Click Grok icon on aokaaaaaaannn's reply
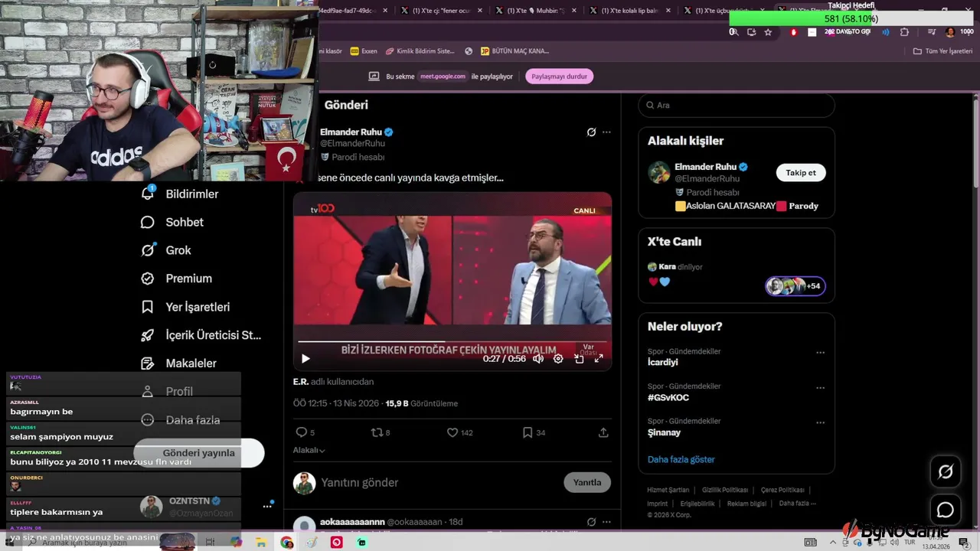The width and height of the screenshot is (980, 551). tap(591, 522)
